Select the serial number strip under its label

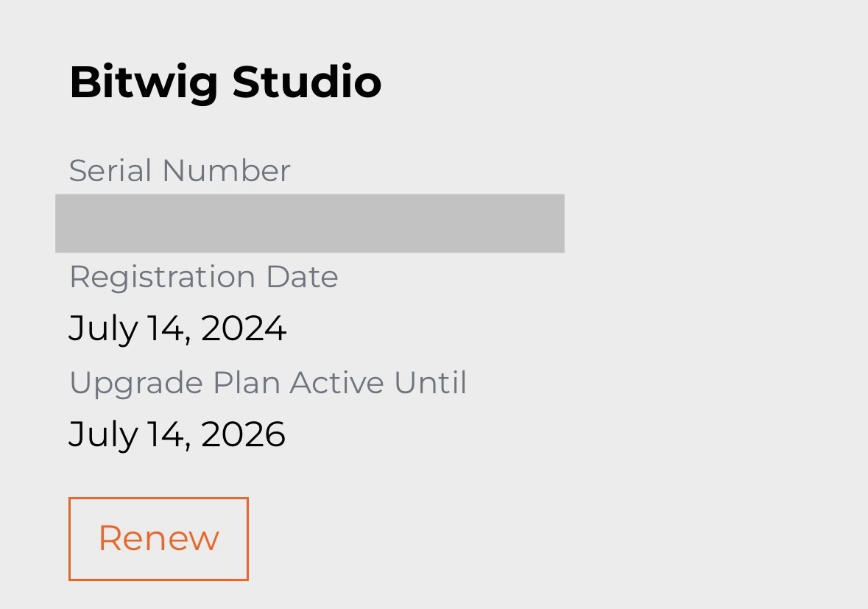coord(309,223)
